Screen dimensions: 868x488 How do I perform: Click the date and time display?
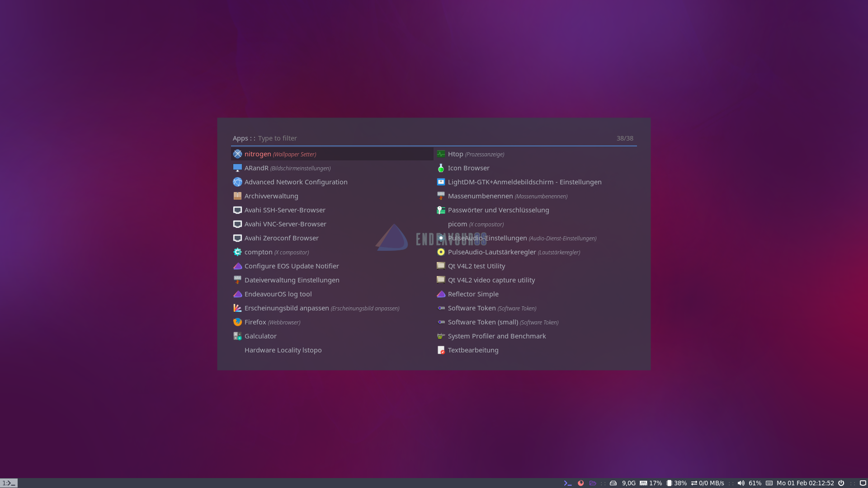click(x=805, y=483)
